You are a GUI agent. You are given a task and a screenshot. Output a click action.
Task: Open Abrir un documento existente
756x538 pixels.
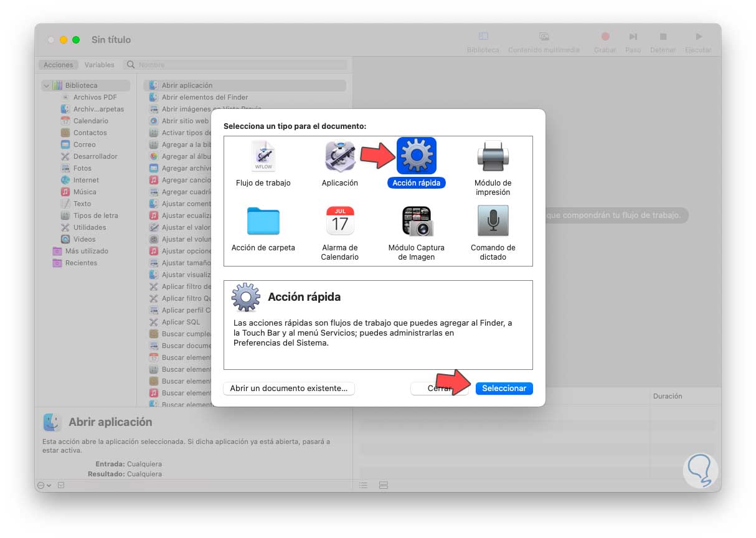point(289,388)
